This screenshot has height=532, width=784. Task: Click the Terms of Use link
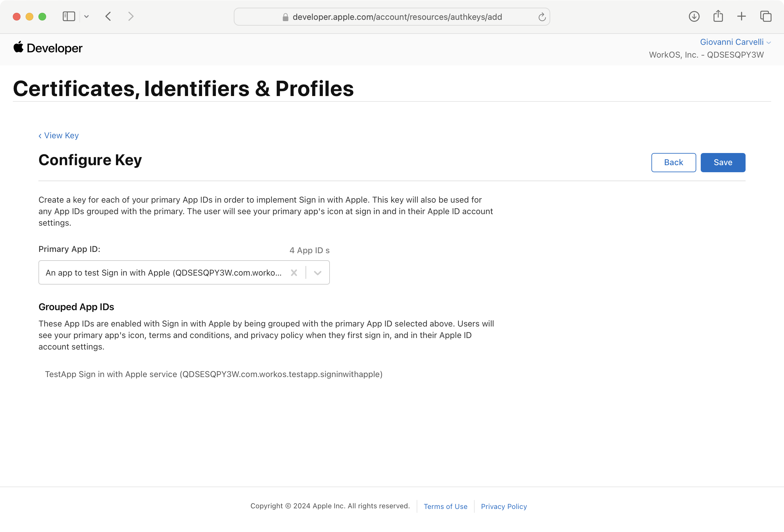(x=446, y=506)
